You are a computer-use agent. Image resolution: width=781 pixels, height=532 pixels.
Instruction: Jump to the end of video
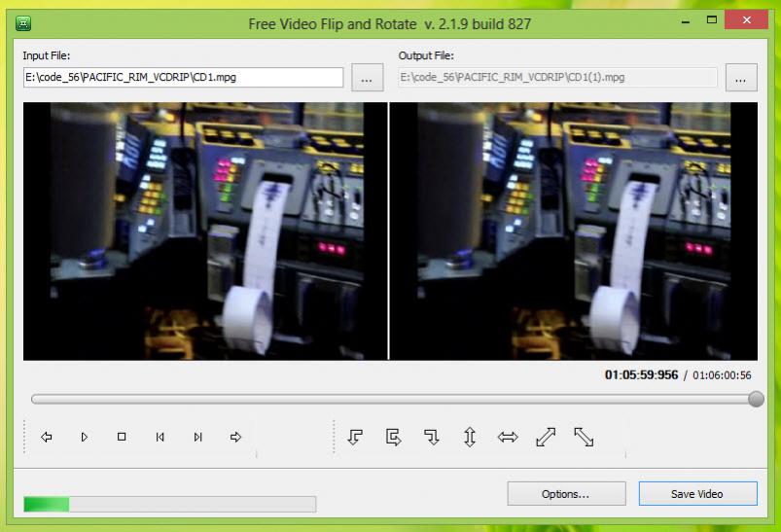197,437
